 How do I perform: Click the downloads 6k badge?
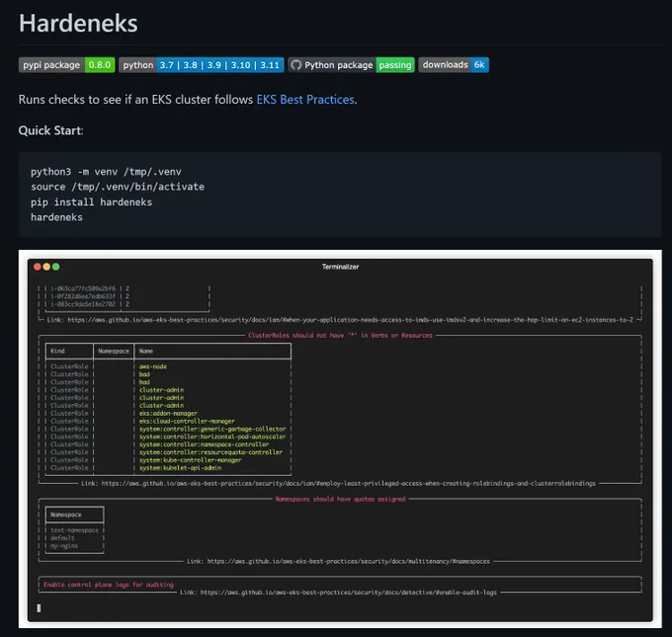[454, 64]
